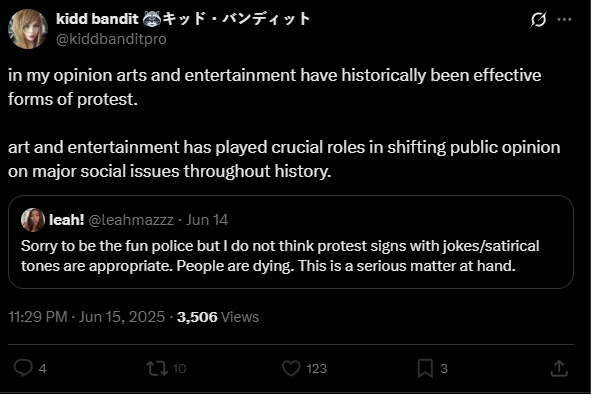Repost the tweet using the retweet icon
591x394 pixels.
click(x=157, y=368)
